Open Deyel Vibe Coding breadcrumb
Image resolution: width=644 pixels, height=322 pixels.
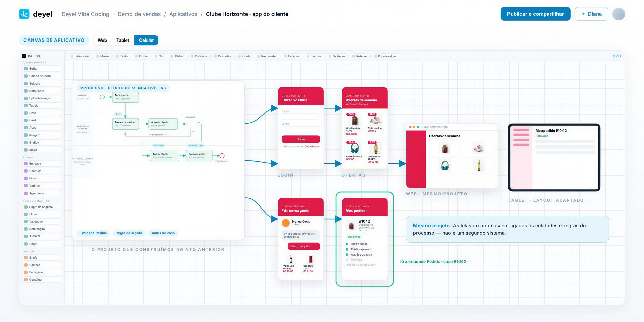(86, 14)
